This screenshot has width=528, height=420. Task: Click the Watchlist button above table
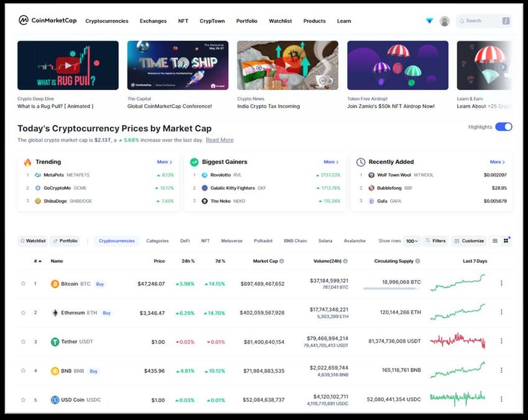tap(33, 241)
